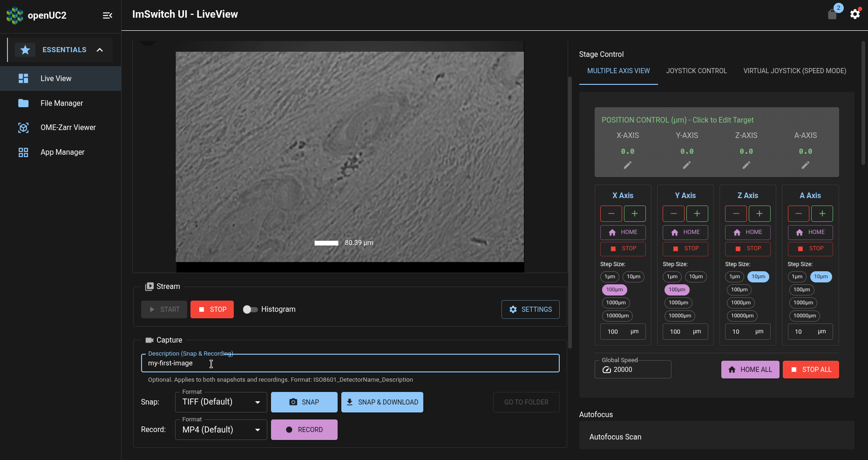Home the Z Axis stage
The height and width of the screenshot is (460, 868).
[x=747, y=232]
